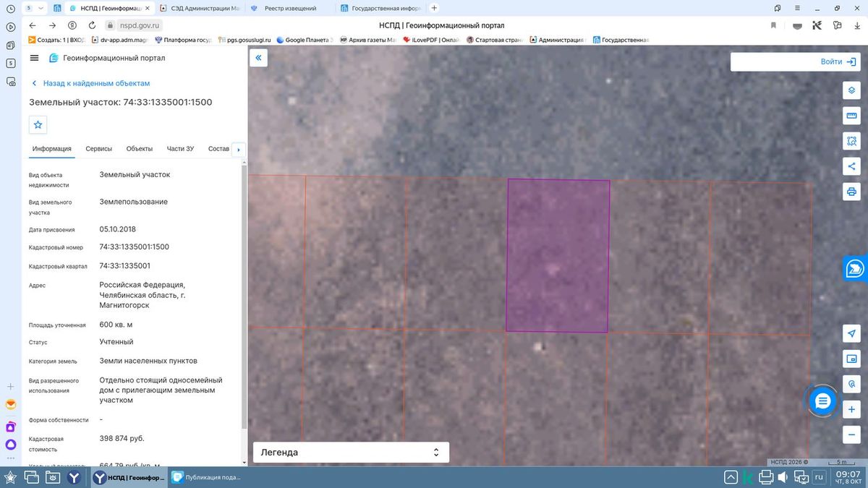The image size is (868, 488).
Task: Zoom in on the map
Action: [x=851, y=410]
